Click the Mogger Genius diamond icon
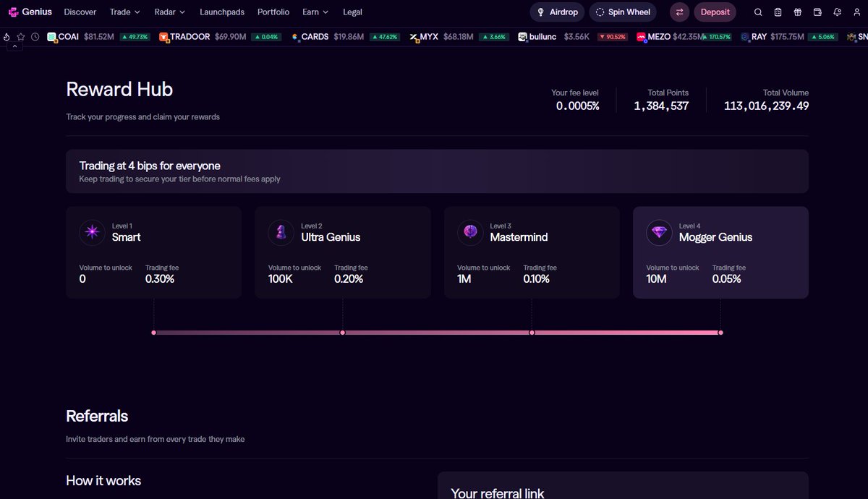The width and height of the screenshot is (868, 499). (660, 232)
